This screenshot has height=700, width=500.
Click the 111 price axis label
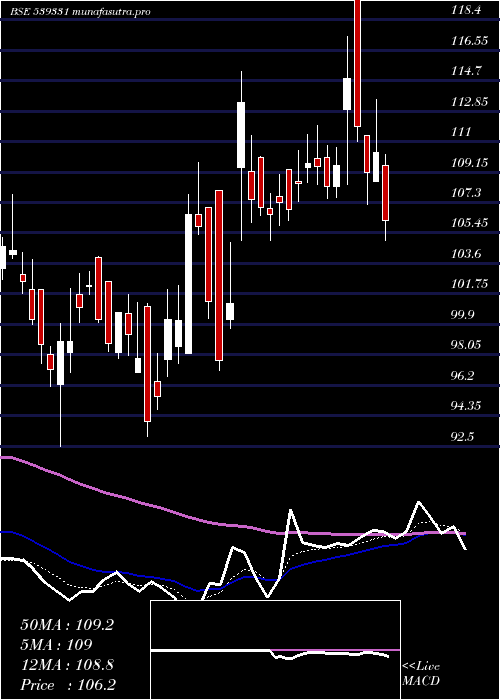[461, 132]
